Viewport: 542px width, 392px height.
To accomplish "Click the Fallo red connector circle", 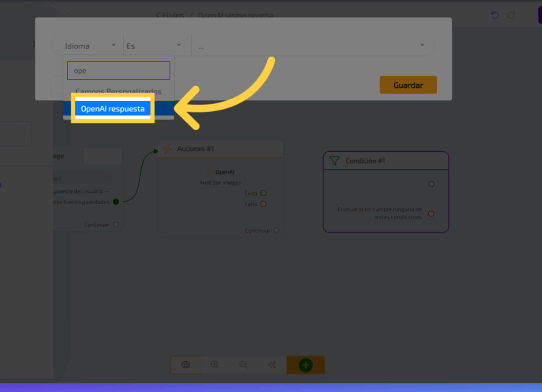I will [x=263, y=204].
